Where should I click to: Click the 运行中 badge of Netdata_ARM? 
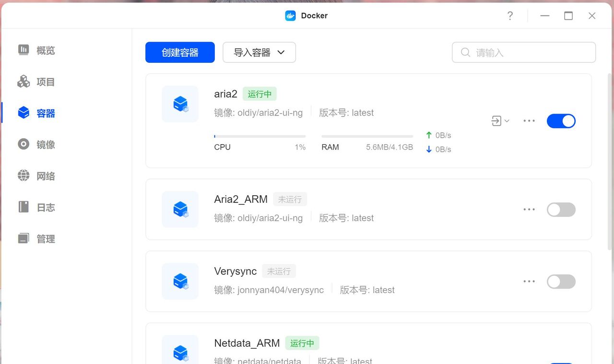(302, 343)
